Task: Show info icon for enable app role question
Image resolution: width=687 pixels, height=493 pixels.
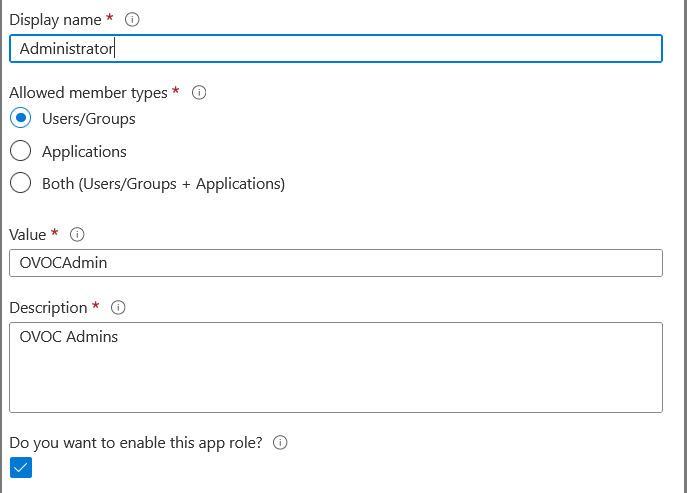Action: (281, 442)
